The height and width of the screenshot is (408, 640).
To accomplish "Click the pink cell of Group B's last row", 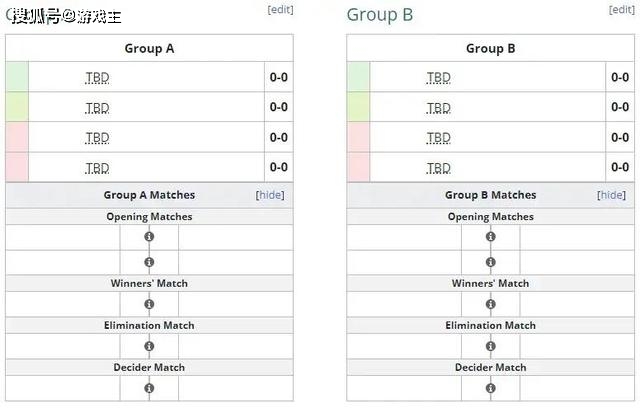I will pyautogui.click(x=358, y=167).
